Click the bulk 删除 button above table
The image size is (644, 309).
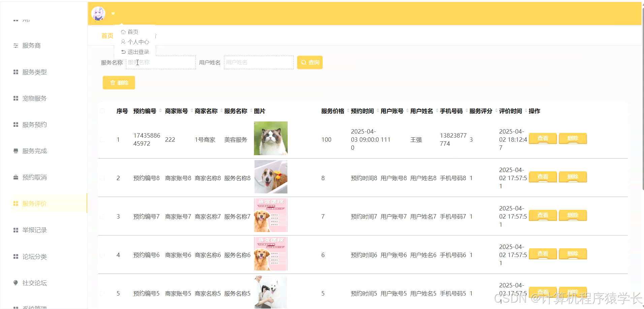(x=119, y=83)
